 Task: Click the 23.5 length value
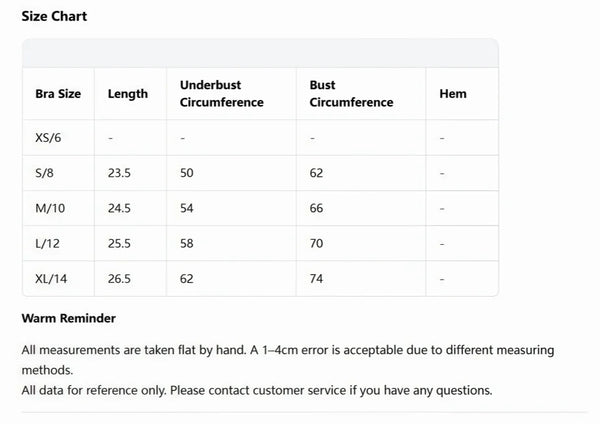tap(119, 173)
